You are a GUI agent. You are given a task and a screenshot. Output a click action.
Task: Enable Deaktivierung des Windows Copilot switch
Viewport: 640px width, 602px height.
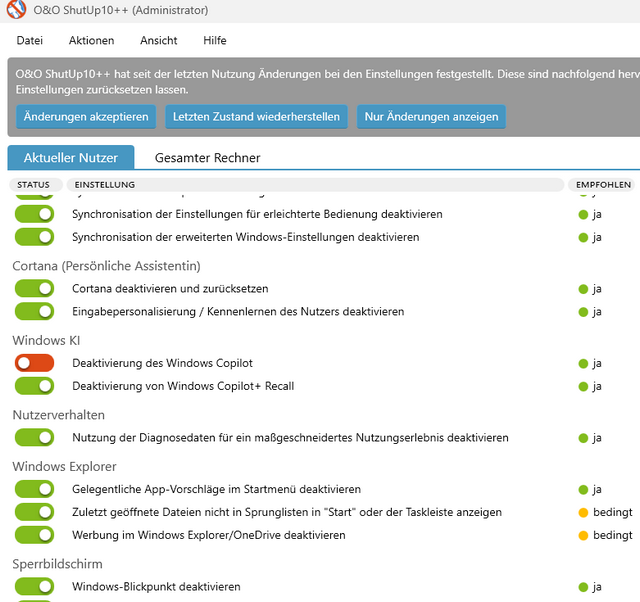(34, 363)
